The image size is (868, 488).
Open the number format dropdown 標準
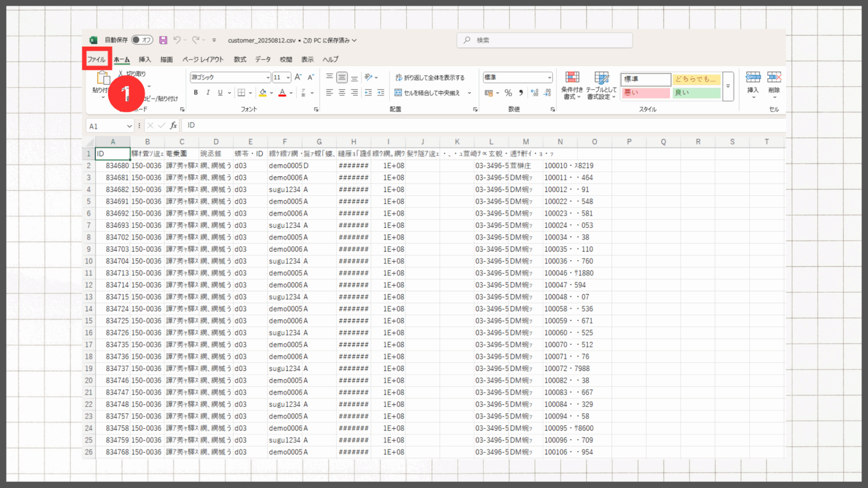point(549,78)
